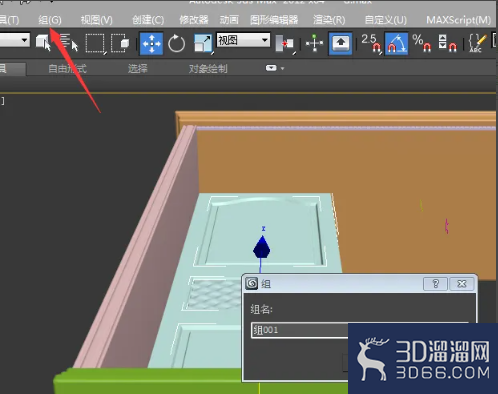Open the MAXScript(M) menu

pos(459,20)
